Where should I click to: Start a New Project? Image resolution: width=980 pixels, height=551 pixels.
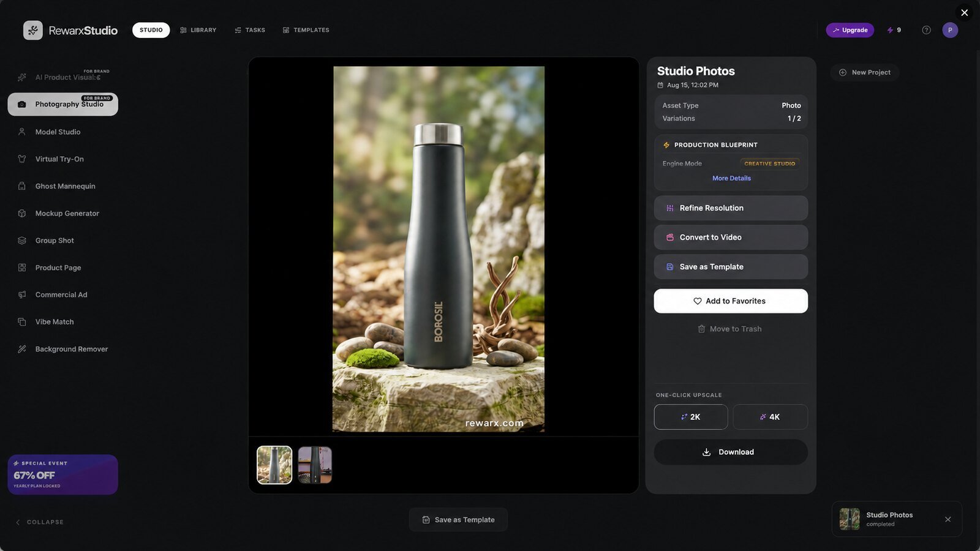pyautogui.click(x=864, y=72)
